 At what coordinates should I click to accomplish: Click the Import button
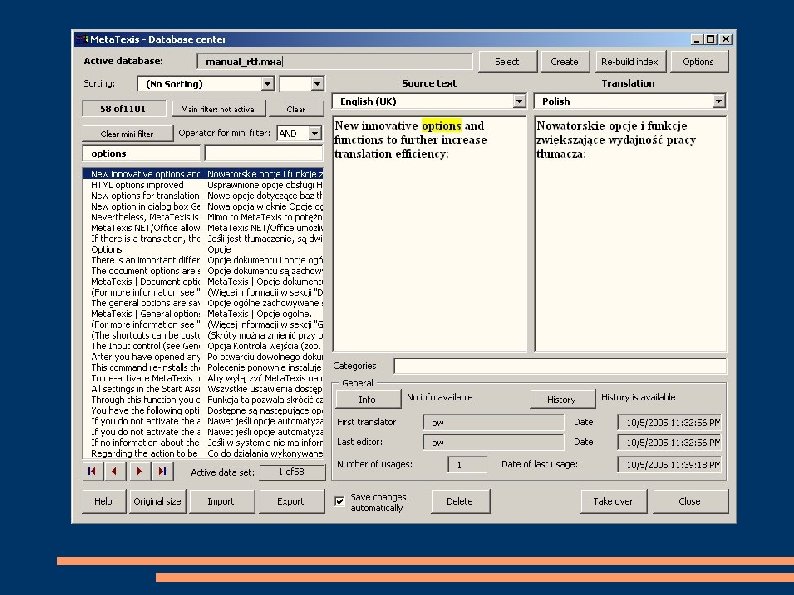(221, 501)
